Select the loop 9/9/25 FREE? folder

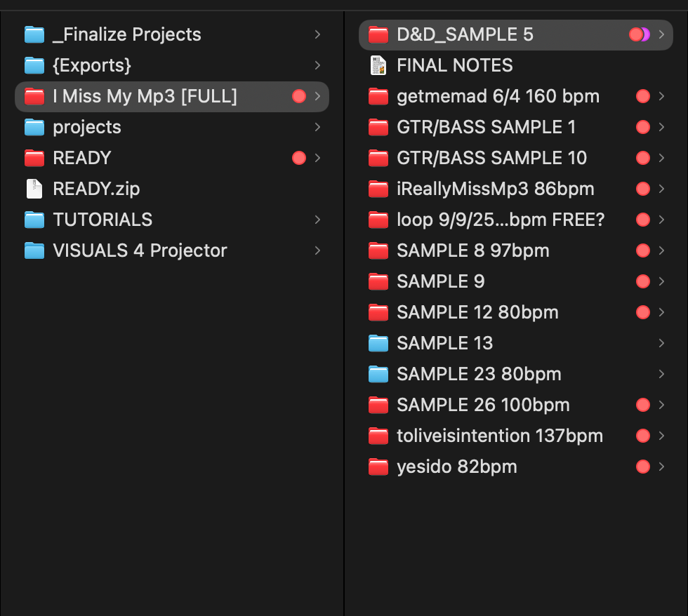pyautogui.click(x=516, y=220)
